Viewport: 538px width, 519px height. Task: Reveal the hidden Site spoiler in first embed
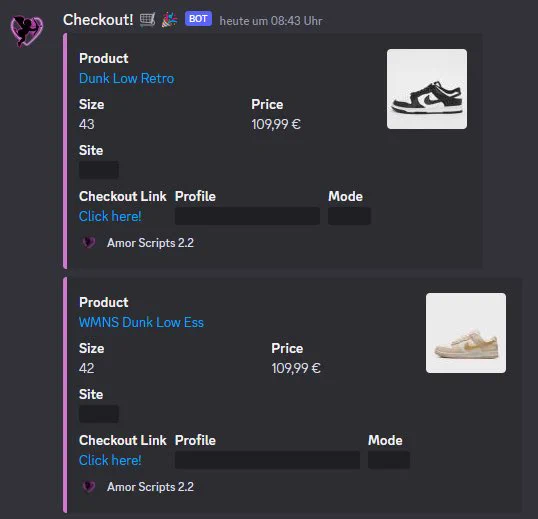(x=99, y=170)
